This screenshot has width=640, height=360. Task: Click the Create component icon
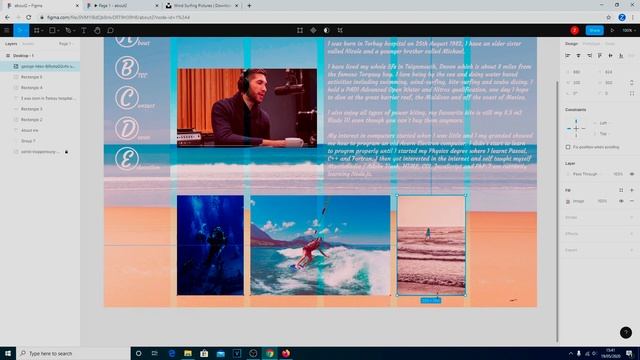313,30
